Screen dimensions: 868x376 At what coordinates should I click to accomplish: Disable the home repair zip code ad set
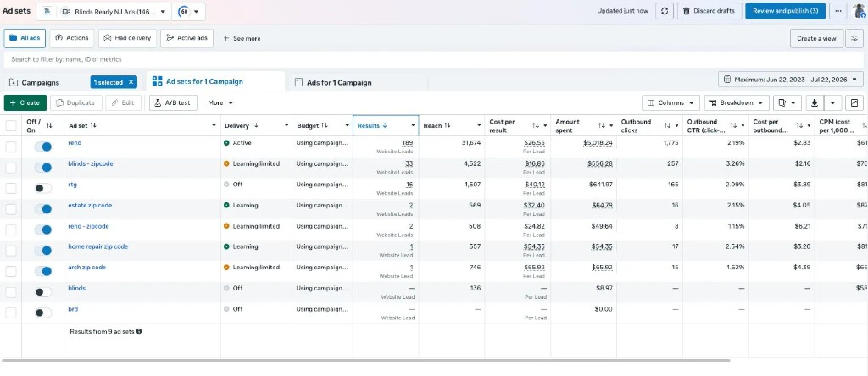pyautogui.click(x=42, y=250)
